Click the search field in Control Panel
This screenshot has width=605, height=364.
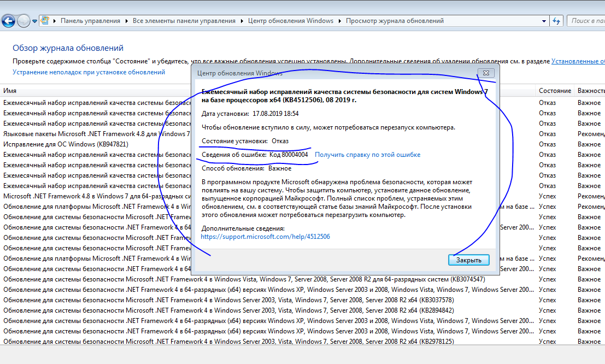(588, 21)
